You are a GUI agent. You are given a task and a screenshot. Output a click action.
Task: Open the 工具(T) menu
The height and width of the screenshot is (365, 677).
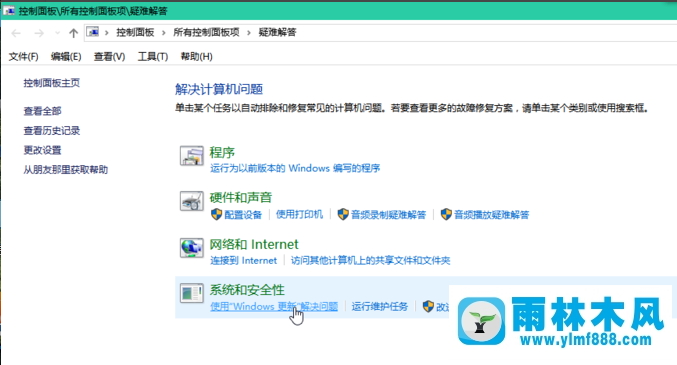coord(152,57)
